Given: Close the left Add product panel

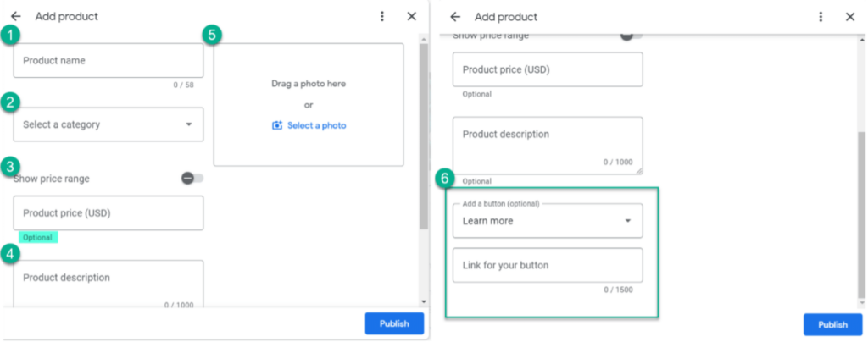Looking at the screenshot, I should pyautogui.click(x=411, y=17).
